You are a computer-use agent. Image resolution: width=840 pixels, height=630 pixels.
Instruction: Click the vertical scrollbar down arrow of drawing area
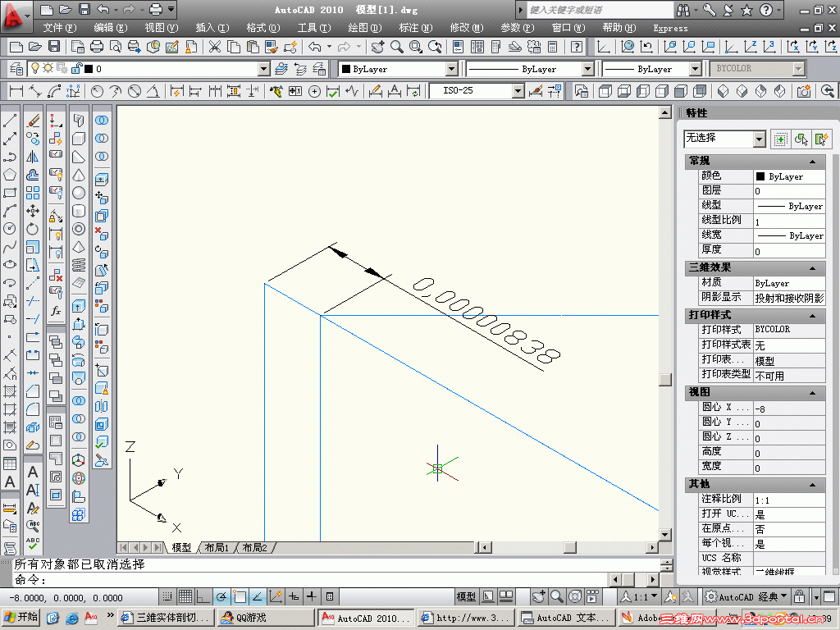(664, 535)
